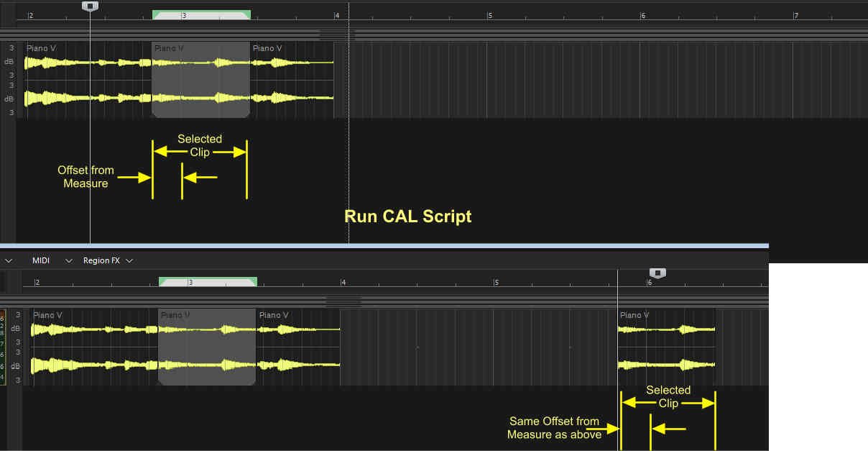Viewport: 868px width, 451px height.
Task: Click measure 5 in the top ruler
Action: [490, 15]
